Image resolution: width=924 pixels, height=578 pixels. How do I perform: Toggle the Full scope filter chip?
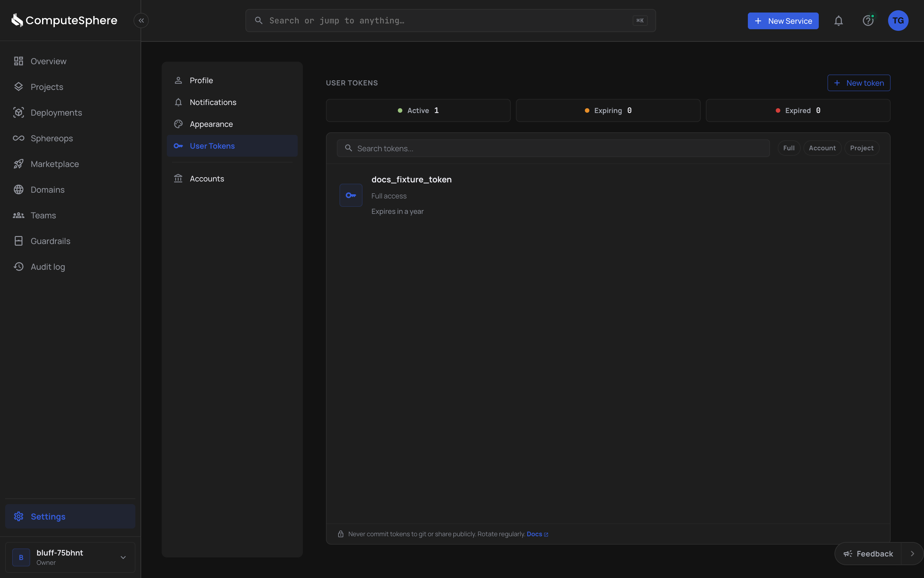789,148
